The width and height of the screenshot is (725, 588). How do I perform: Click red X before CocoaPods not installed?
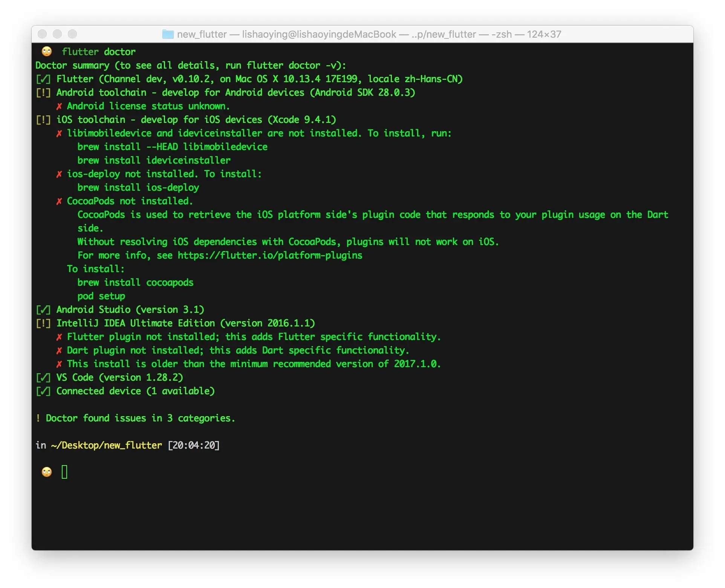pos(59,201)
